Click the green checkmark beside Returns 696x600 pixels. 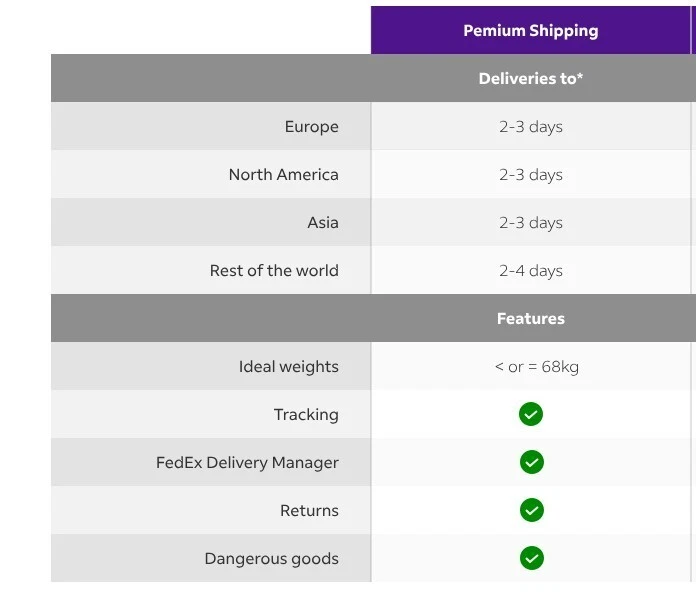tap(531, 510)
